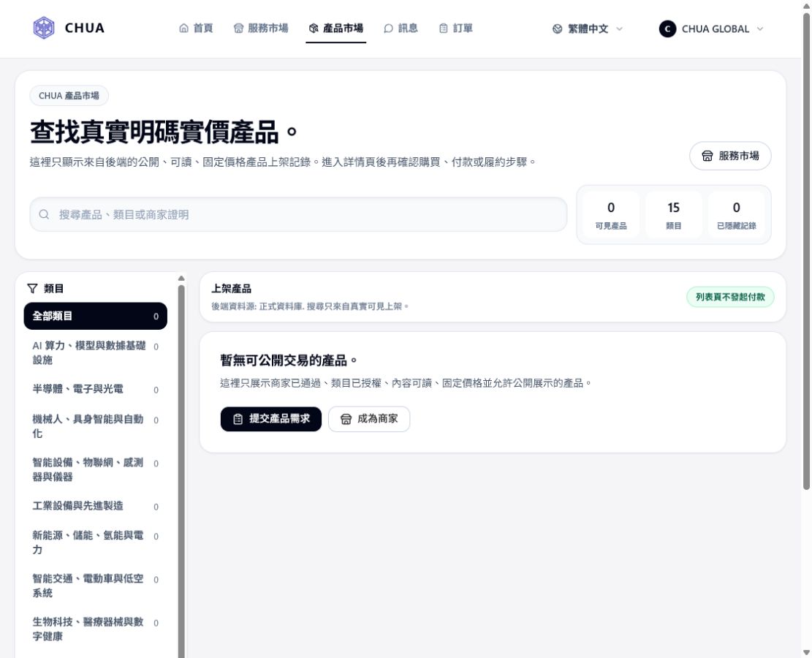Click the clipboard icon in 提交產品需求 button
Image resolution: width=812 pixels, height=658 pixels.
238,419
